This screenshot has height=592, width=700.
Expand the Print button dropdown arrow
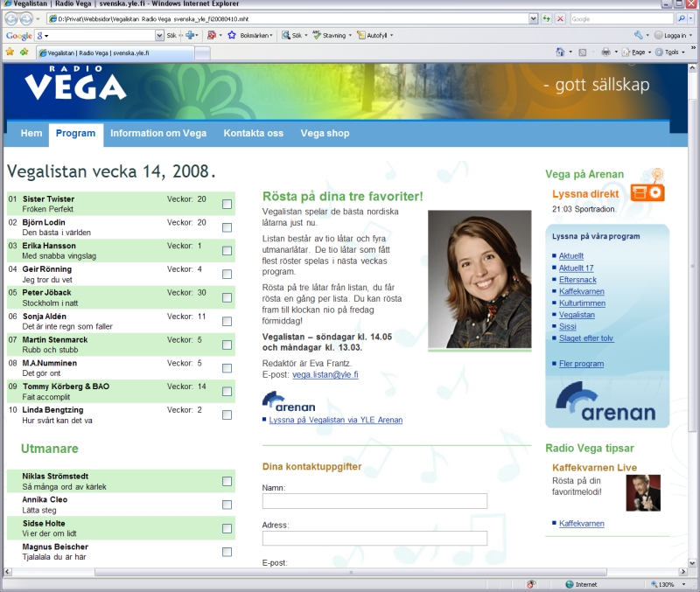pos(616,52)
